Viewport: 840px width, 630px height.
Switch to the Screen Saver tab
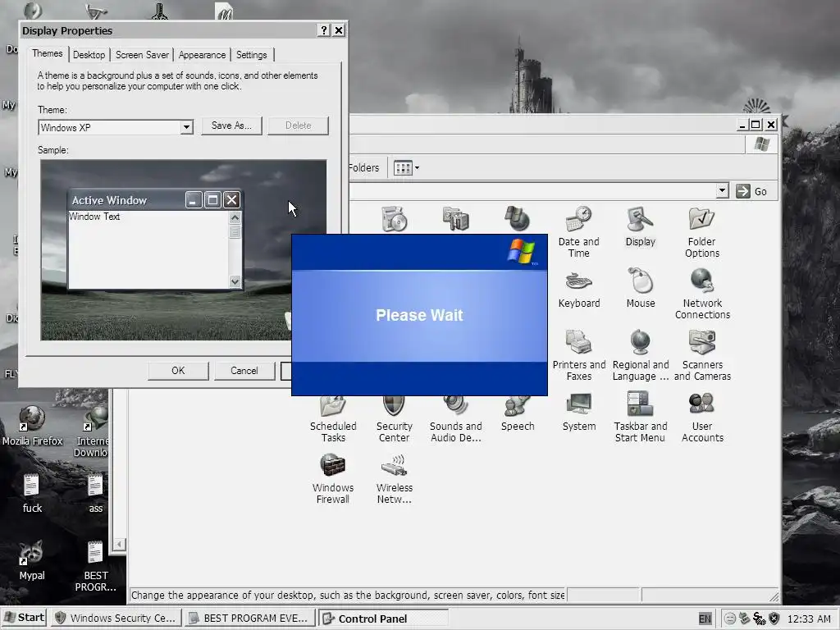[x=142, y=55]
